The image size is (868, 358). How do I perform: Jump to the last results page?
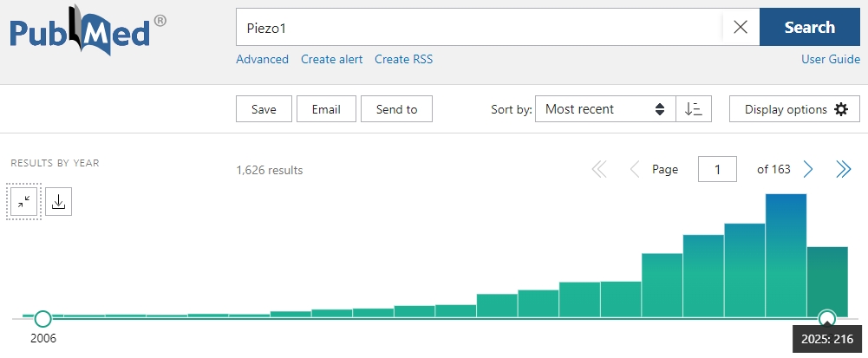(x=843, y=169)
